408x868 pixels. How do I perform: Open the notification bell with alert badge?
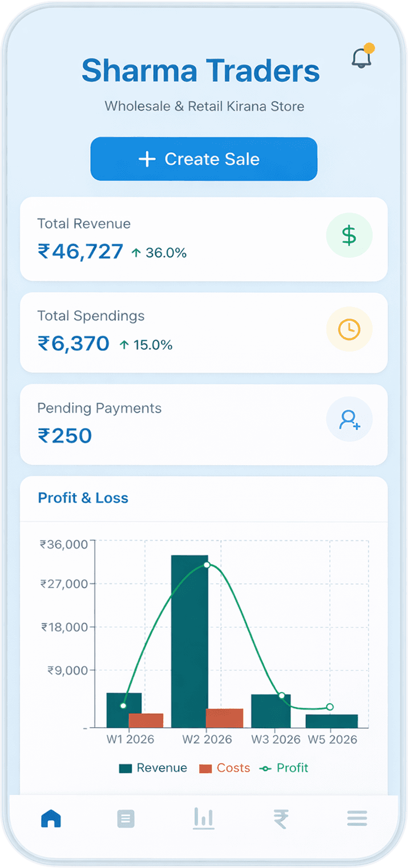(x=361, y=58)
